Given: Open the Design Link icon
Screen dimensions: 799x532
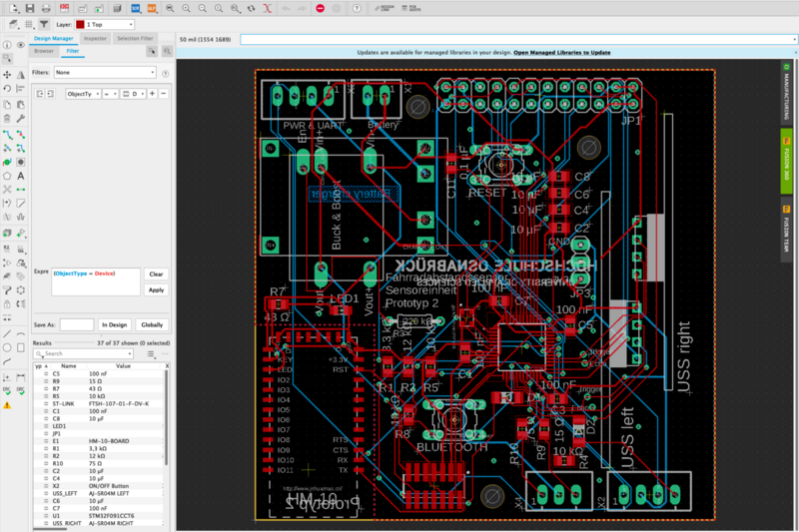Looking at the screenshot, I should click(x=385, y=8).
